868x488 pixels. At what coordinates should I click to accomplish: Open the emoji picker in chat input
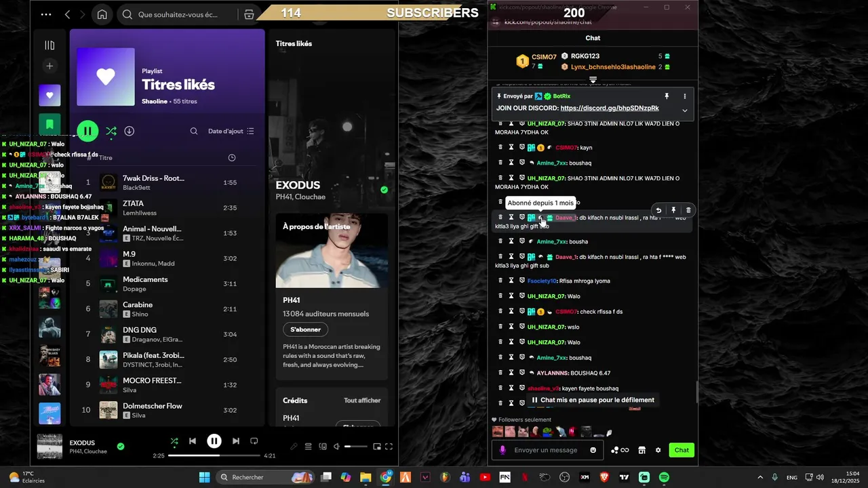click(x=593, y=450)
